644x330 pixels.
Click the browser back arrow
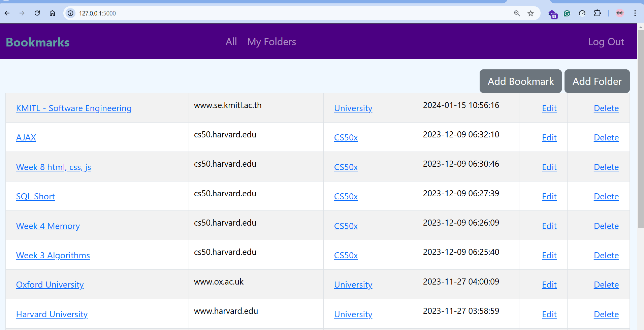pos(7,13)
